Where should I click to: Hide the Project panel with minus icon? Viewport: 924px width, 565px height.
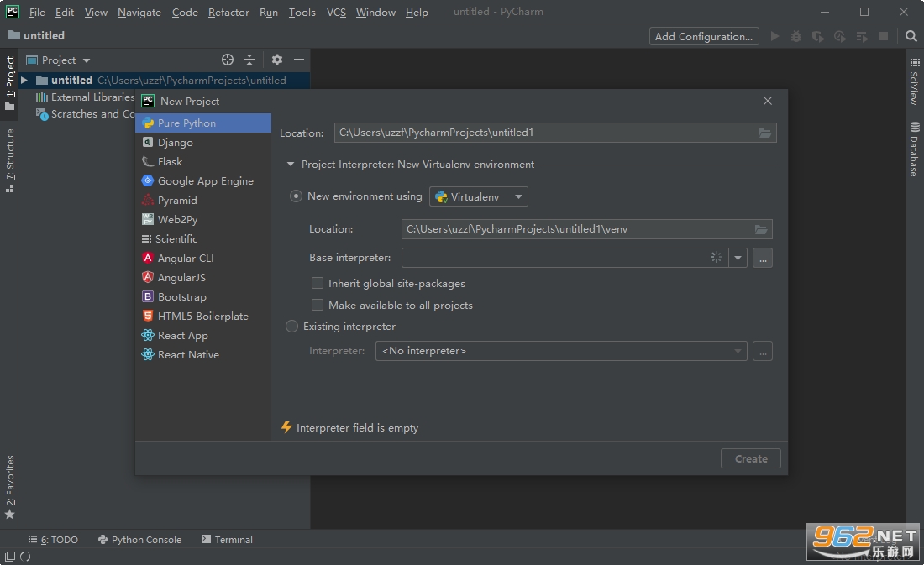click(x=299, y=60)
